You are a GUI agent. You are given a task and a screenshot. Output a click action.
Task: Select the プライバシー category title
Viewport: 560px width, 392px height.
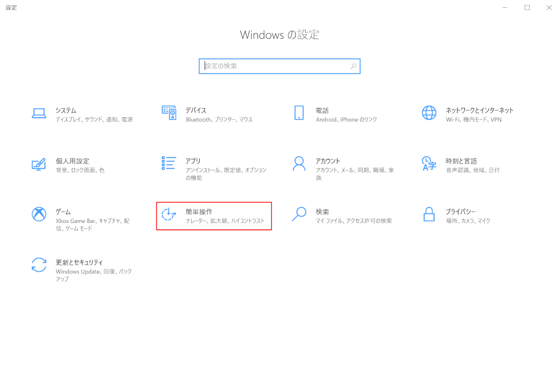(460, 212)
